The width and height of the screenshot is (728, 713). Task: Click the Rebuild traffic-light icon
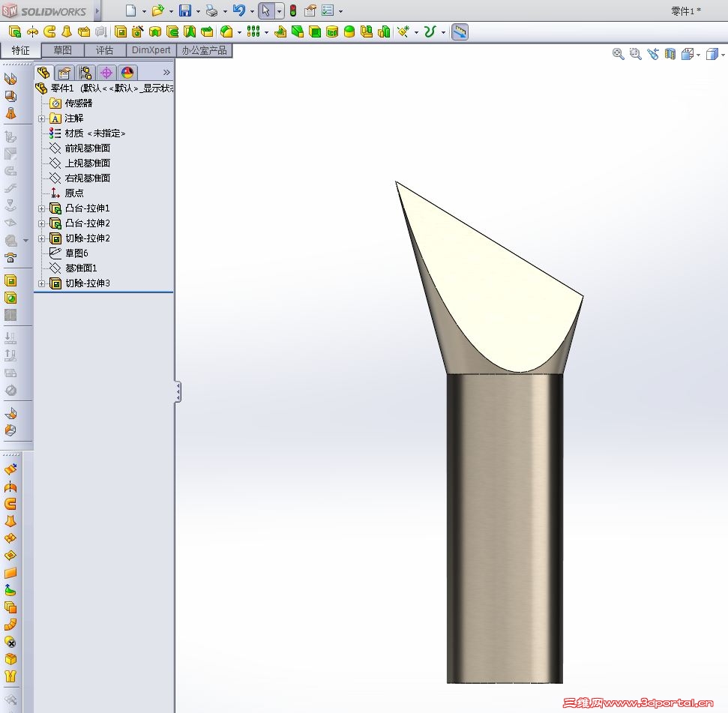(x=293, y=10)
